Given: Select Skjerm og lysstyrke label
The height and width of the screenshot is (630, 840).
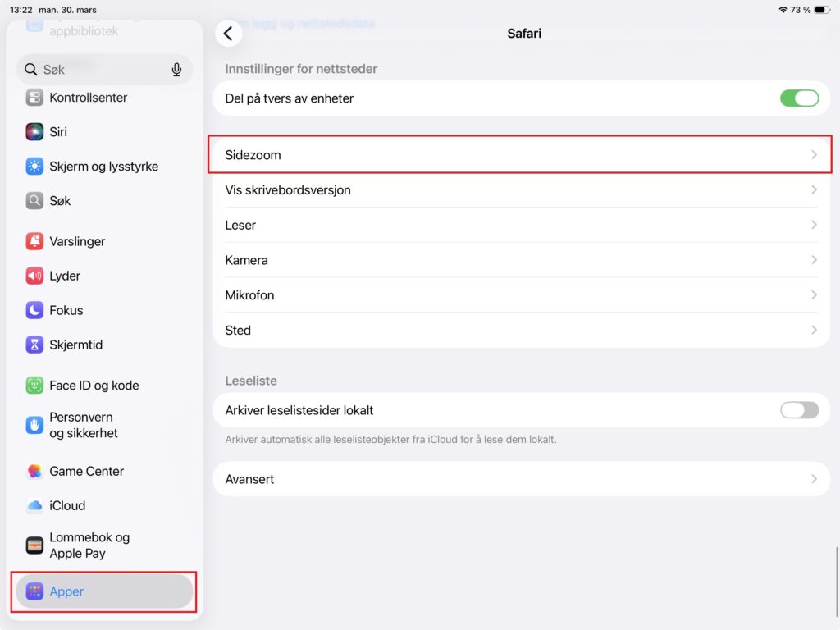Looking at the screenshot, I should coord(104,166).
